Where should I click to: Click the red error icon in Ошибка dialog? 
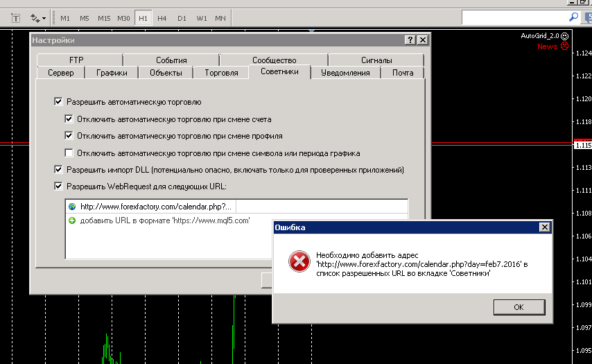pyautogui.click(x=299, y=261)
